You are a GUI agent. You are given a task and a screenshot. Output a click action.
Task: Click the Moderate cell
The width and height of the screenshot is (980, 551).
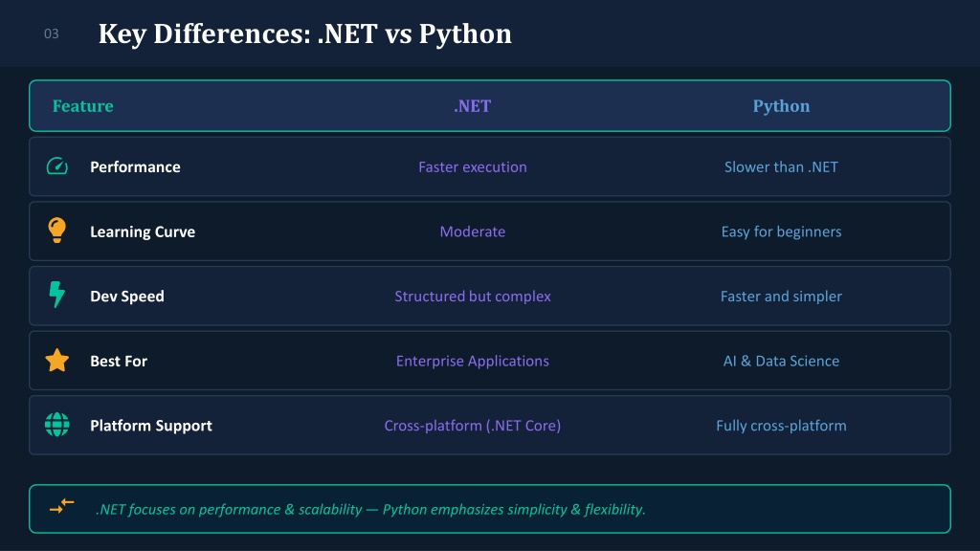tap(473, 231)
